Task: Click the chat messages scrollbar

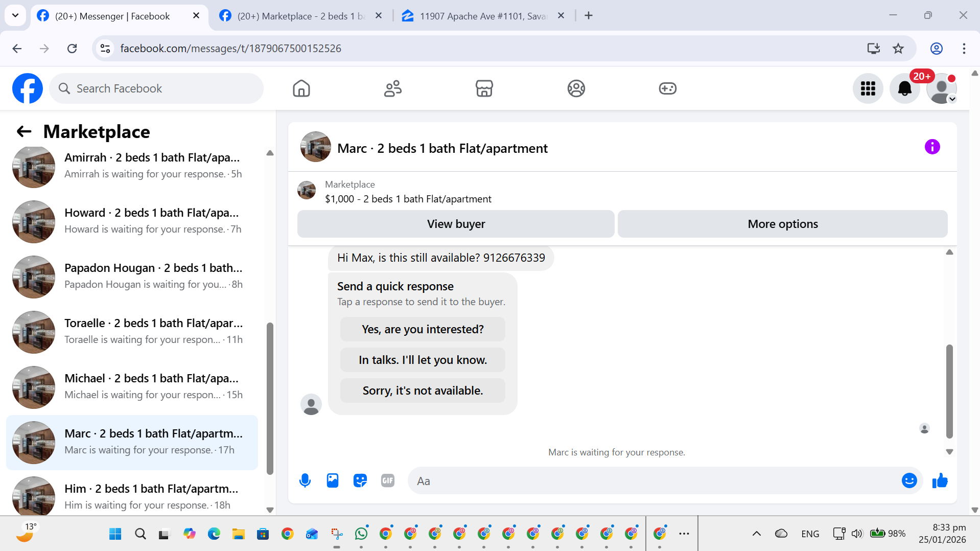Action: (x=949, y=392)
